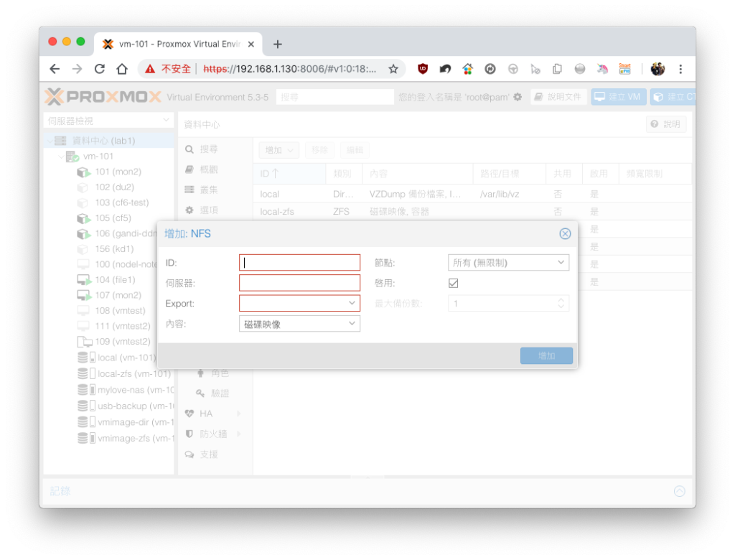This screenshot has height=560, width=735.
Task: Close the vm-101 Proxmox tab
Action: pyautogui.click(x=251, y=44)
